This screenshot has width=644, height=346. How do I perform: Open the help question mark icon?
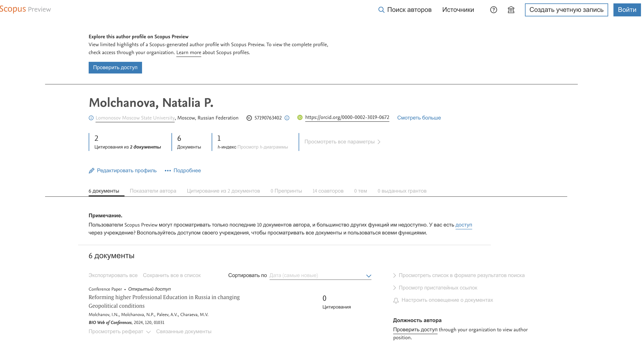pos(493,10)
